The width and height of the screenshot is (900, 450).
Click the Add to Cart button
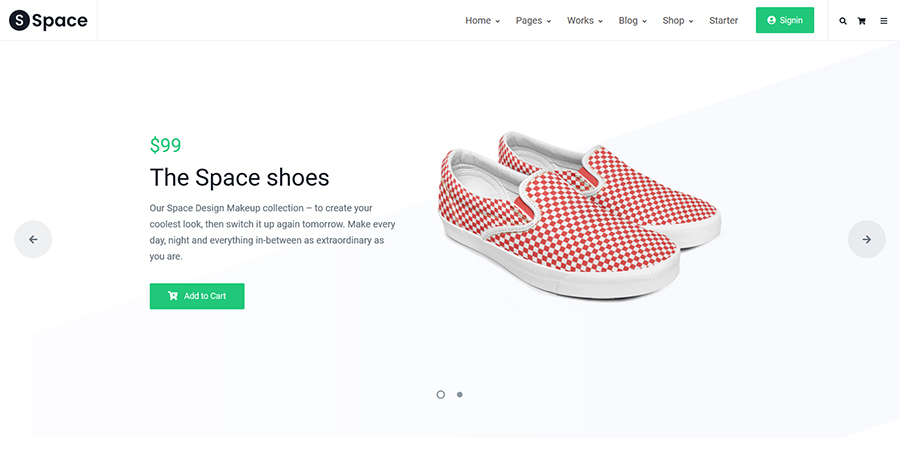(x=197, y=296)
